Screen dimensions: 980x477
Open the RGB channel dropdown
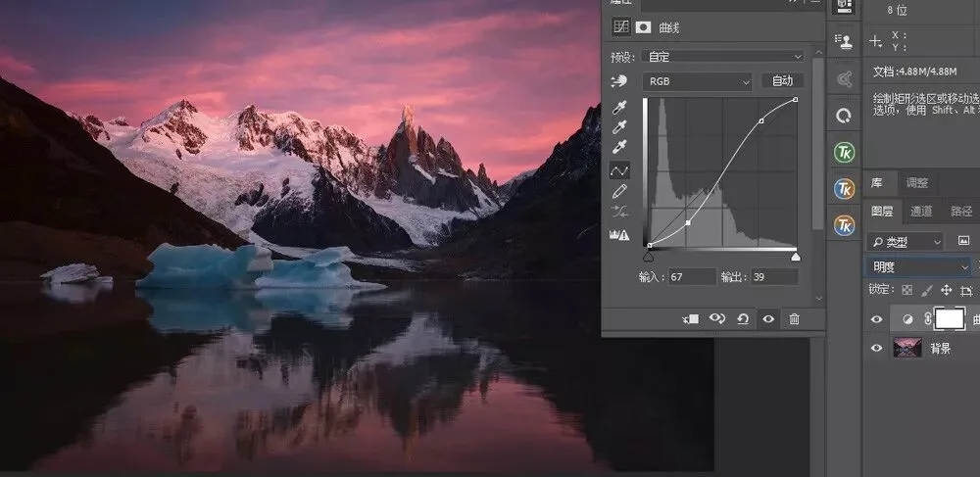point(697,81)
